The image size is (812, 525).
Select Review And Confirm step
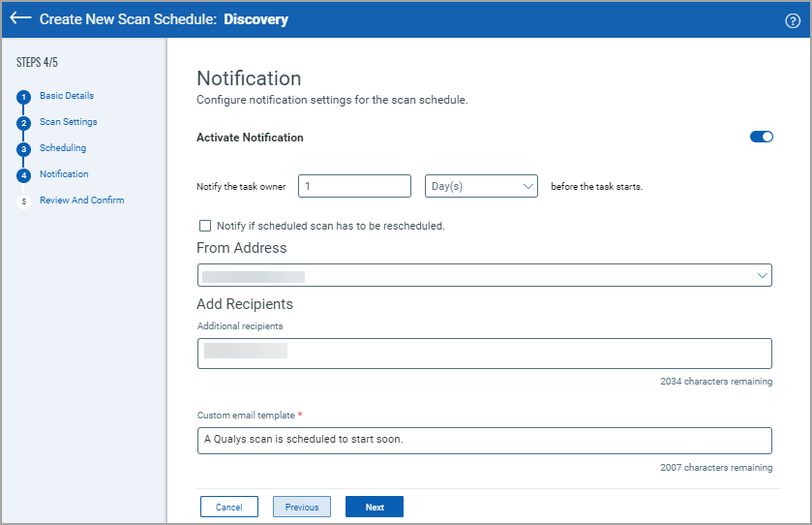click(x=81, y=201)
